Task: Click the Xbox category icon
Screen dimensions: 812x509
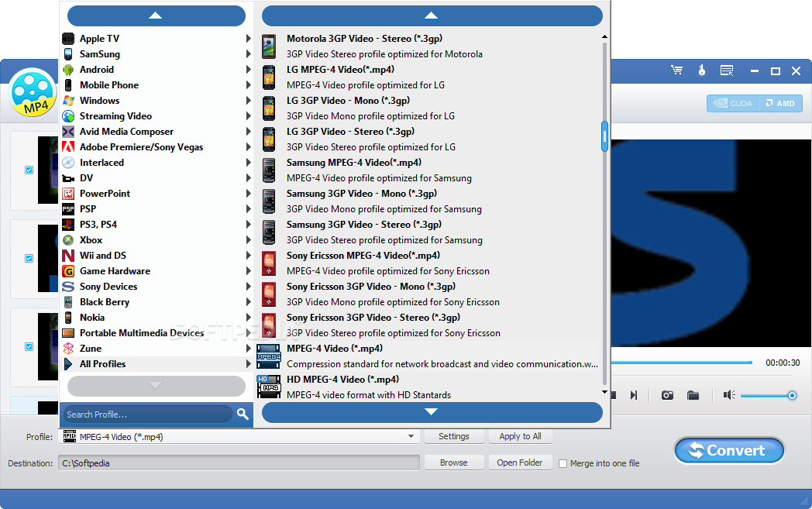Action: click(x=68, y=240)
